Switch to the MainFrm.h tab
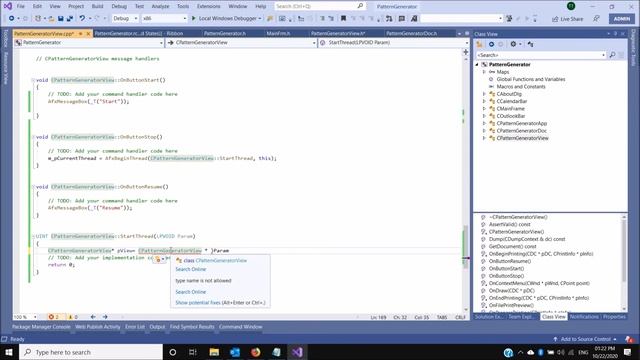This screenshot has width=640, height=360. (x=278, y=33)
